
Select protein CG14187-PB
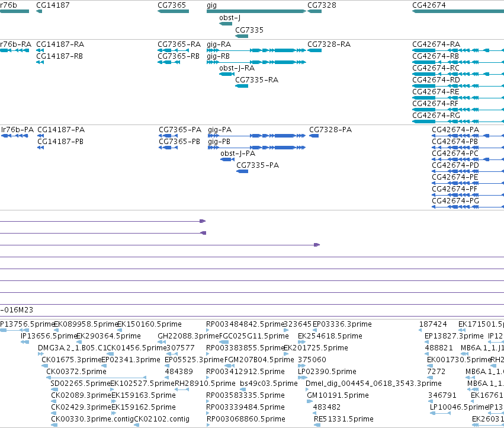pyautogui.click(x=60, y=142)
